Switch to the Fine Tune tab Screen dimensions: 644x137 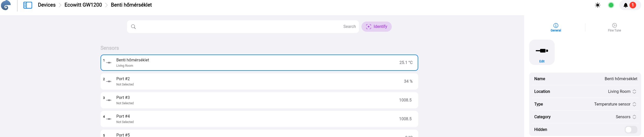click(614, 27)
